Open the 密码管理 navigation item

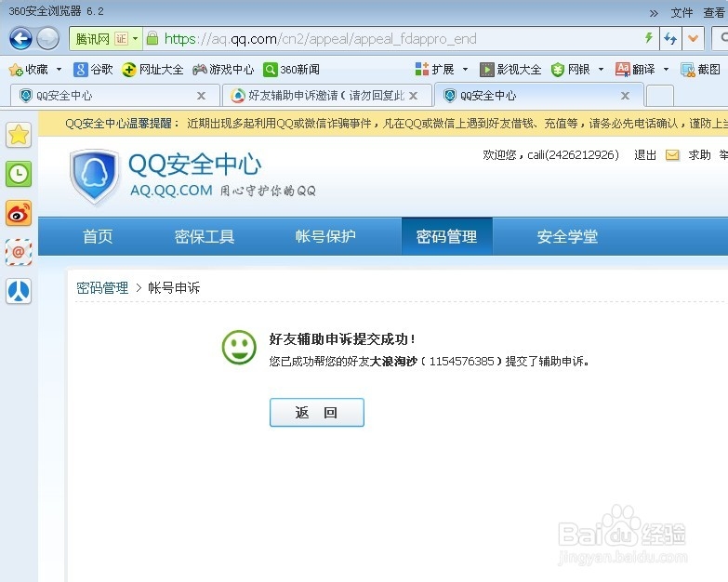point(446,236)
